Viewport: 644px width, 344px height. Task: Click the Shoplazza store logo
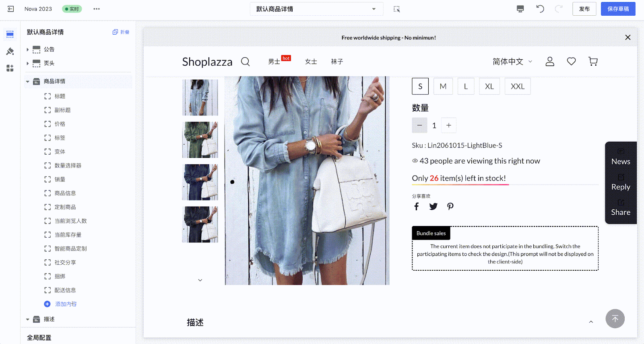point(207,62)
